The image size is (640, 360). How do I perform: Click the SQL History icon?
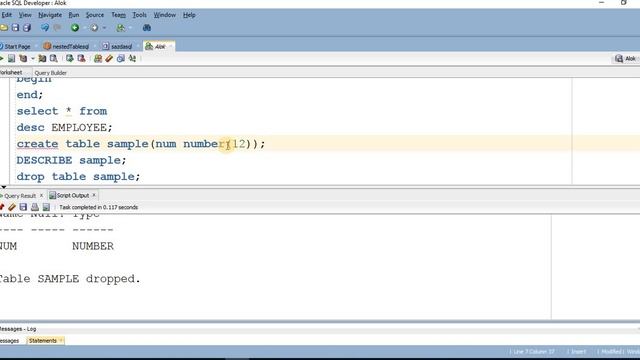click(120, 59)
